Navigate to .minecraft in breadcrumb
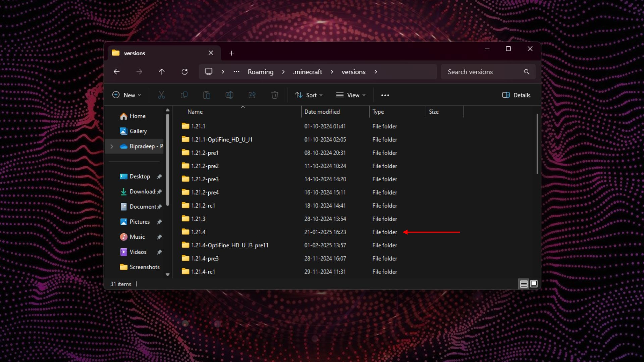The width and height of the screenshot is (644, 362). (307, 72)
